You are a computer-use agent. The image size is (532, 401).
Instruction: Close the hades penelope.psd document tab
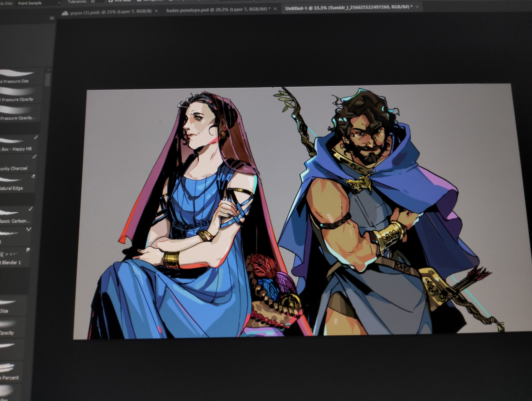tap(275, 9)
